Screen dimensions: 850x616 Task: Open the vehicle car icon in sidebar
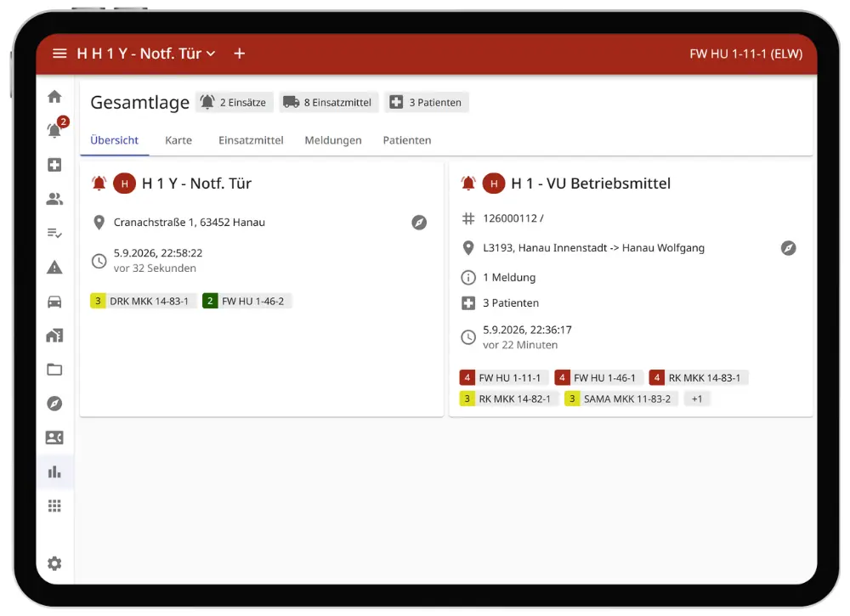pos(54,302)
